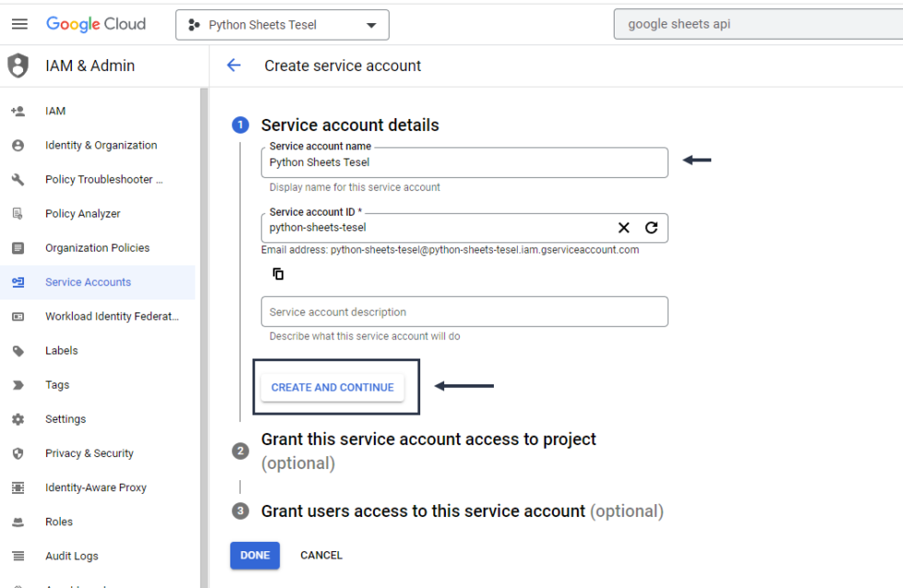Screen dimensions: 903x588
Task: Expand step 3 Grant users access
Action: [423, 511]
